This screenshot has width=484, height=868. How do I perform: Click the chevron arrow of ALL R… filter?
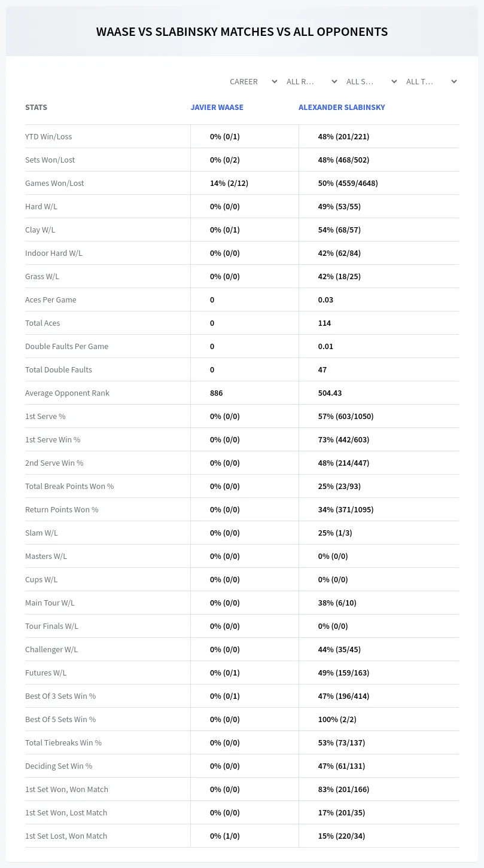pos(334,81)
